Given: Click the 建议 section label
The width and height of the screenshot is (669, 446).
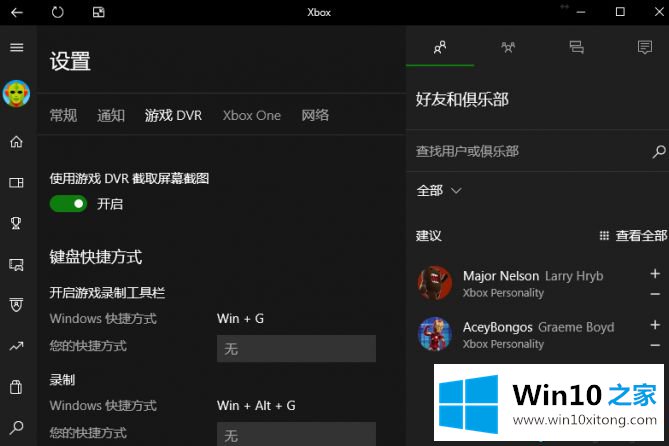Looking at the screenshot, I should 429,236.
